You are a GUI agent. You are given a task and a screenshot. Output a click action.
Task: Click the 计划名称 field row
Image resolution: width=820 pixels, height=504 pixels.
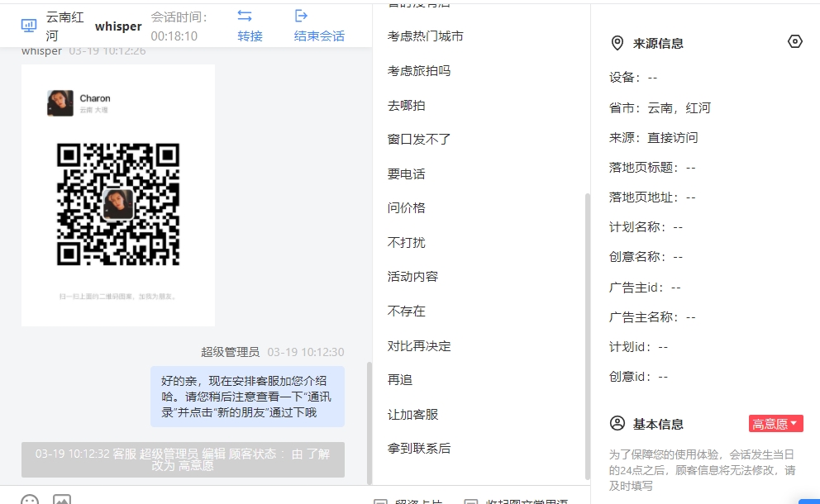646,227
